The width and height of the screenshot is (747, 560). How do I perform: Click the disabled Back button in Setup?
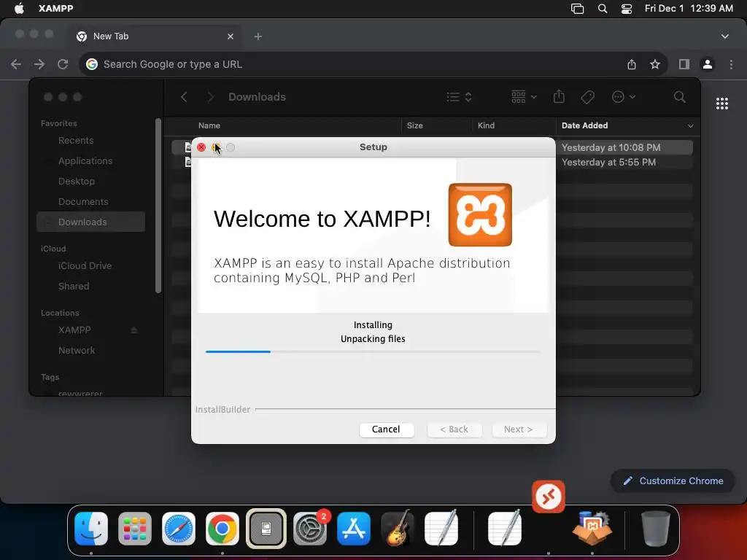[x=454, y=429]
